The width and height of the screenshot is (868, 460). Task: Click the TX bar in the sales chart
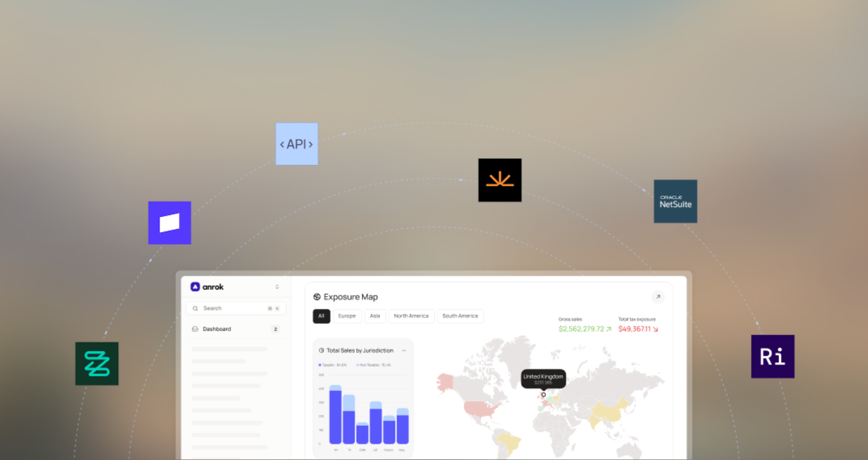pyautogui.click(x=349, y=419)
